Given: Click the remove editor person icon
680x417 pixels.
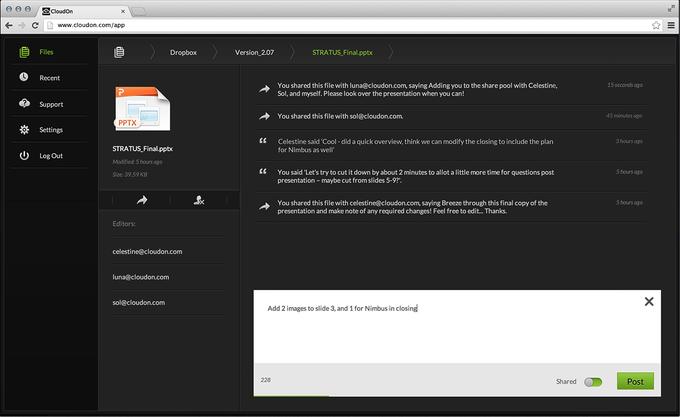Looking at the screenshot, I should click(x=199, y=200).
